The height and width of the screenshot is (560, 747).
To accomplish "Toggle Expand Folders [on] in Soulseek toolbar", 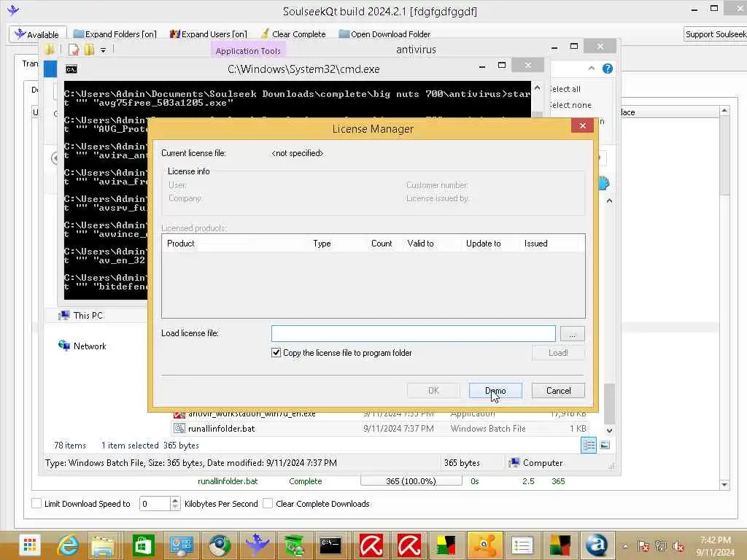I will point(115,34).
